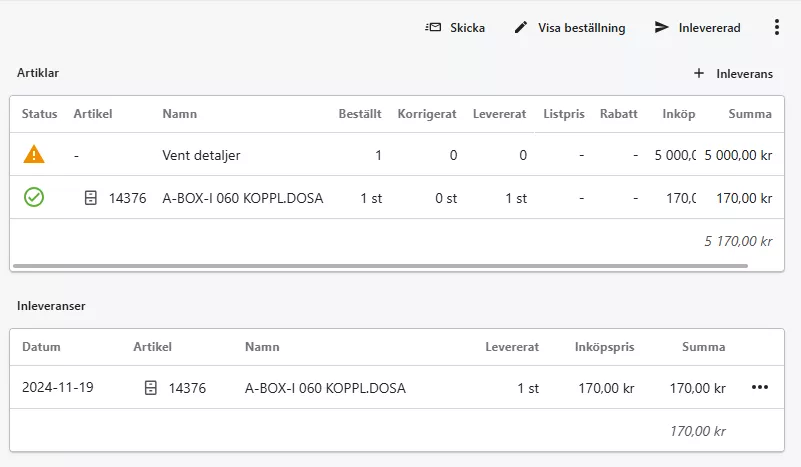
Task: Click article icon beside 14376 in Artiklar
Action: (91, 198)
